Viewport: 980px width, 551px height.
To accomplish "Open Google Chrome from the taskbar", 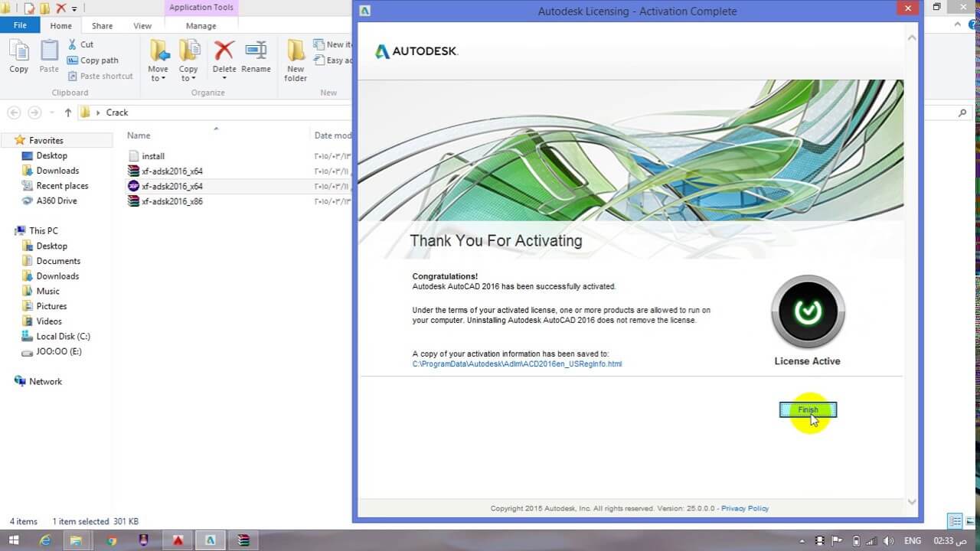I will (x=112, y=540).
